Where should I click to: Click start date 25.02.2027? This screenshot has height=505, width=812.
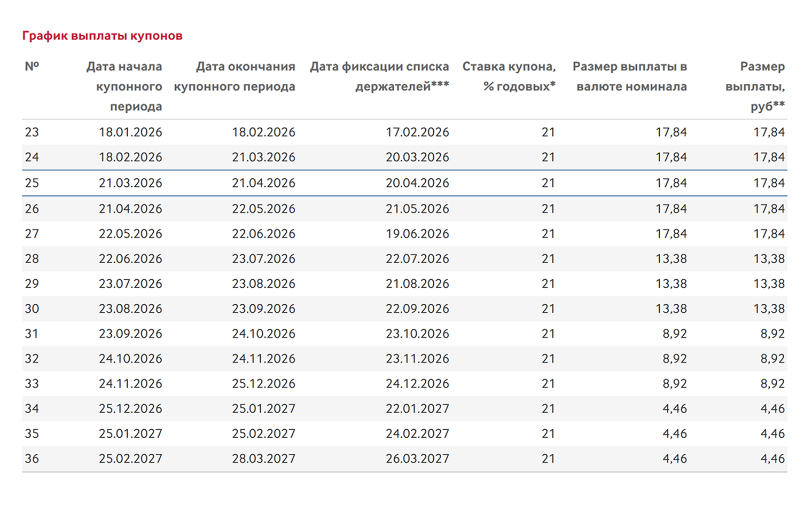tap(130, 459)
